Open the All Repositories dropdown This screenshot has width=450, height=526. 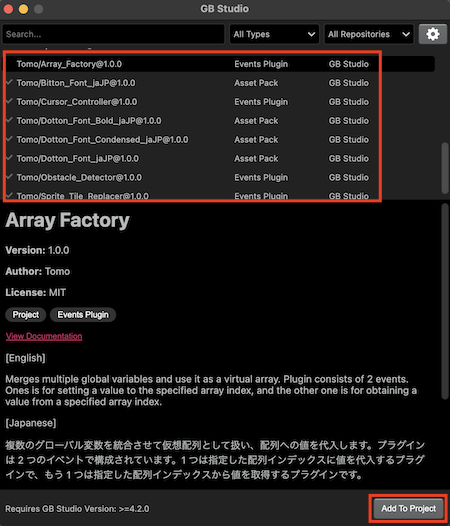[x=369, y=34]
